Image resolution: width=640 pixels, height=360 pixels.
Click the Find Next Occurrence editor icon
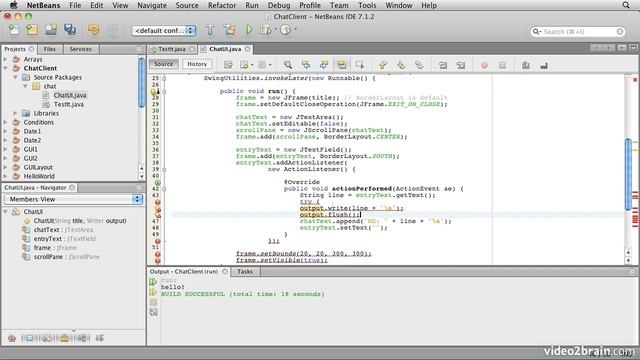point(324,64)
